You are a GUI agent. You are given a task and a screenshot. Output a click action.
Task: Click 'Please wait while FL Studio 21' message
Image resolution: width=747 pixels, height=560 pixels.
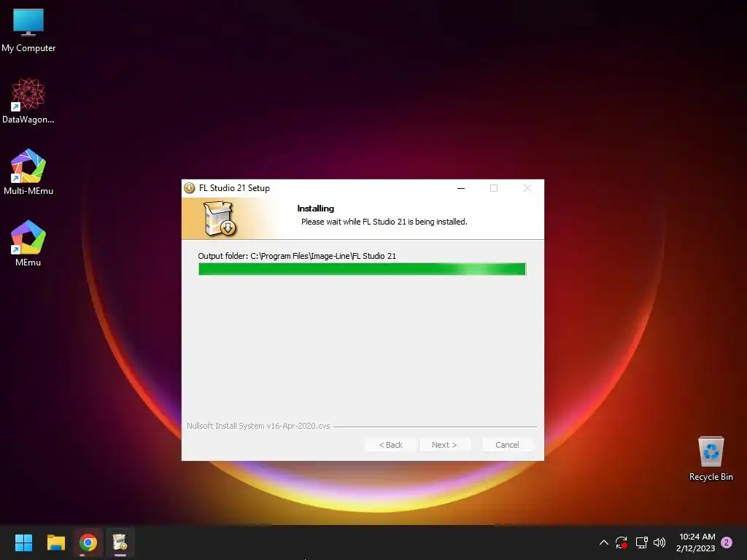coord(384,222)
